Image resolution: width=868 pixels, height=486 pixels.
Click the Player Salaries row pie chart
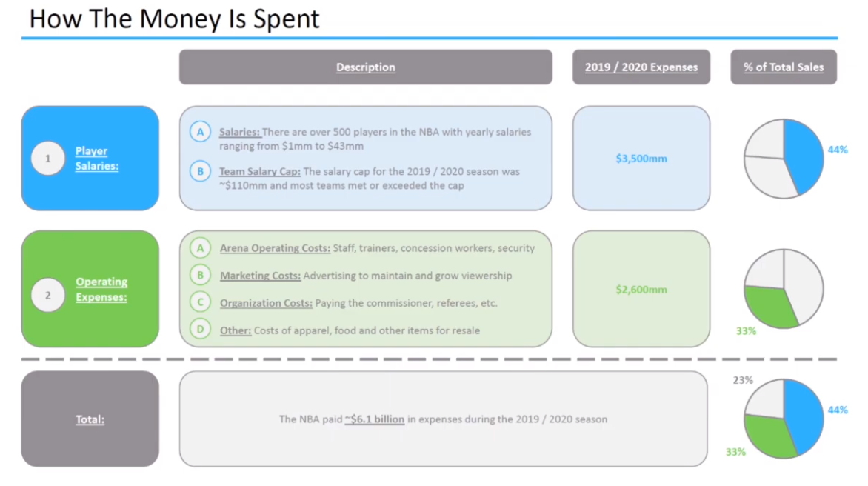(x=784, y=159)
